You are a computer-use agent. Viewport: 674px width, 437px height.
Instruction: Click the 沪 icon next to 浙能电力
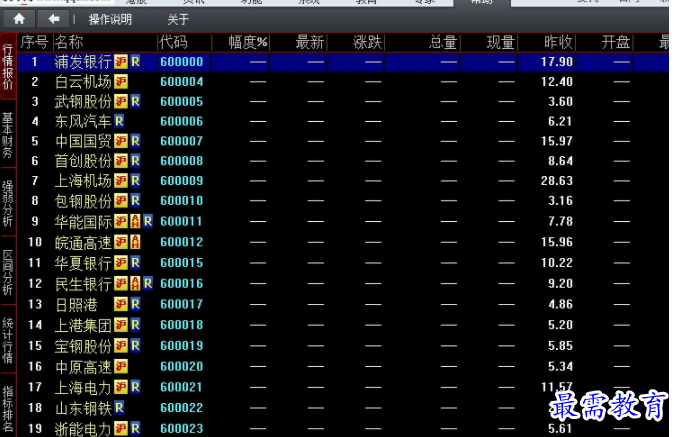click(x=121, y=428)
